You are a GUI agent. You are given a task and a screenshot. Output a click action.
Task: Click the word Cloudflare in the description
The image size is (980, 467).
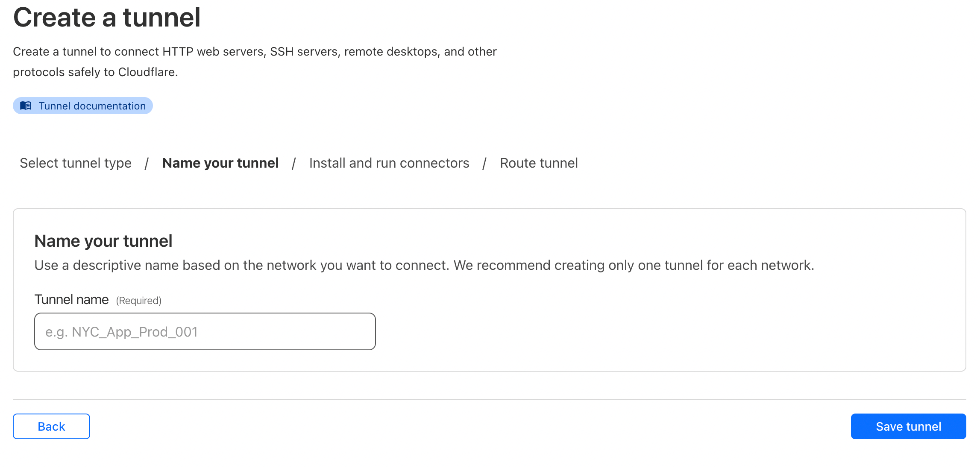pyautogui.click(x=147, y=72)
